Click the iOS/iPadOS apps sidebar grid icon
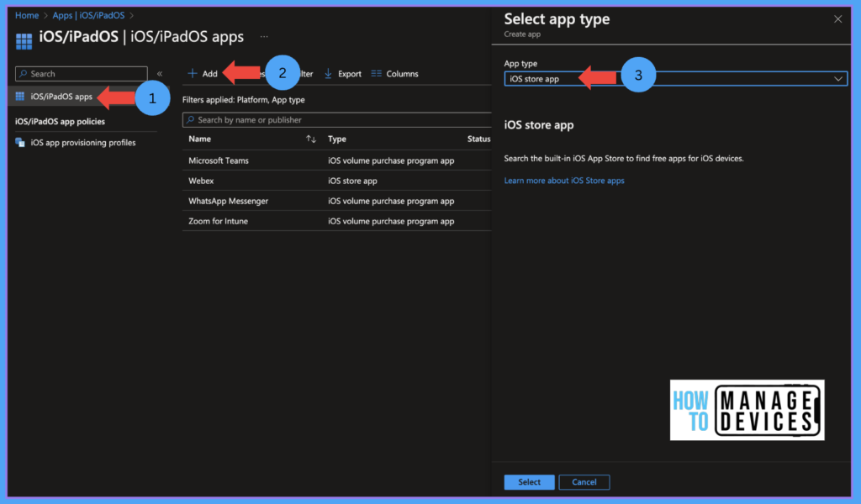The height and width of the screenshot is (504, 861). click(x=20, y=97)
